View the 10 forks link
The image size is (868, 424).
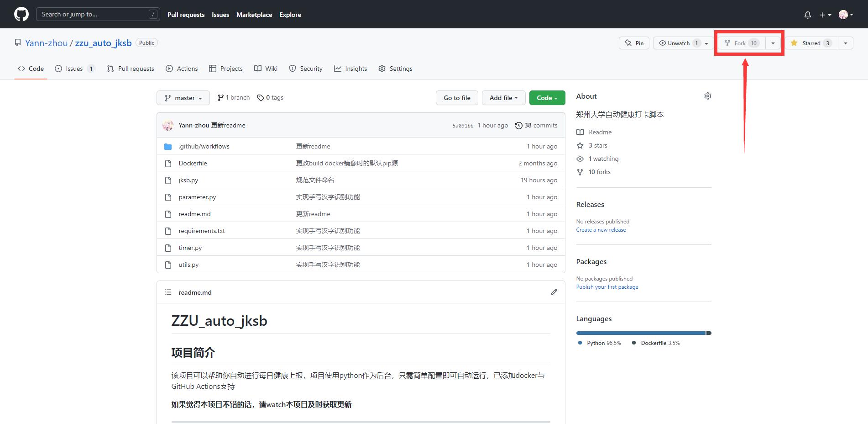coord(593,172)
